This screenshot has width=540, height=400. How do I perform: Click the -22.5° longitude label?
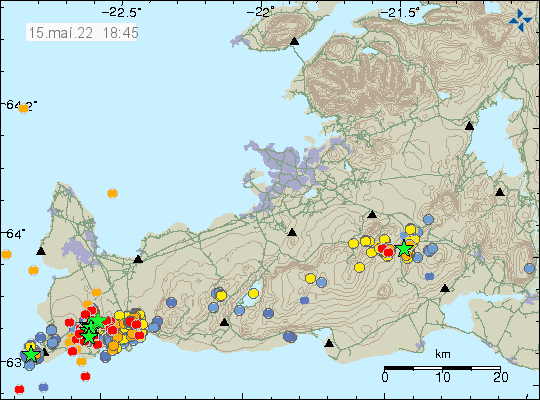121,13
